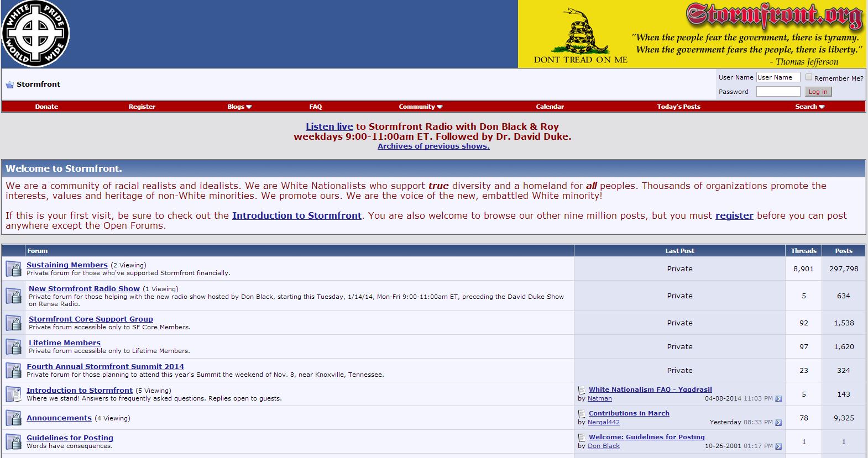Image resolution: width=868 pixels, height=458 pixels.
Task: Click post icon next to White Nationalism FAQ
Action: [582, 390]
